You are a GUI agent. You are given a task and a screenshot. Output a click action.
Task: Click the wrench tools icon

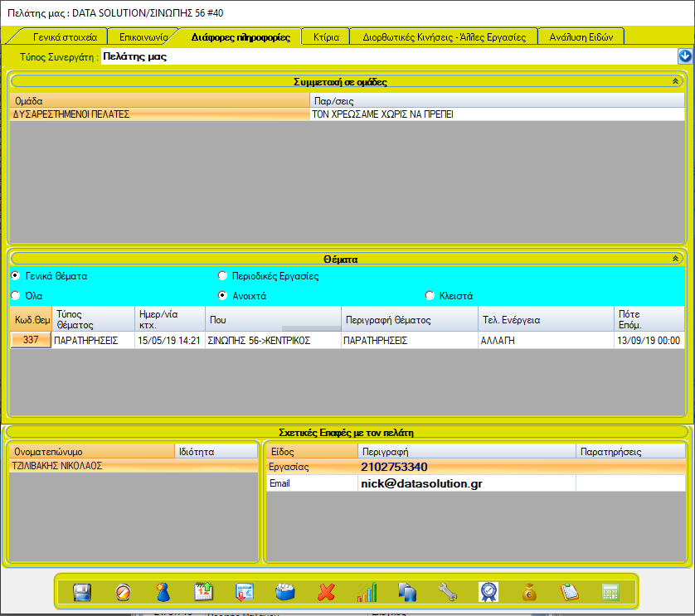(x=448, y=592)
